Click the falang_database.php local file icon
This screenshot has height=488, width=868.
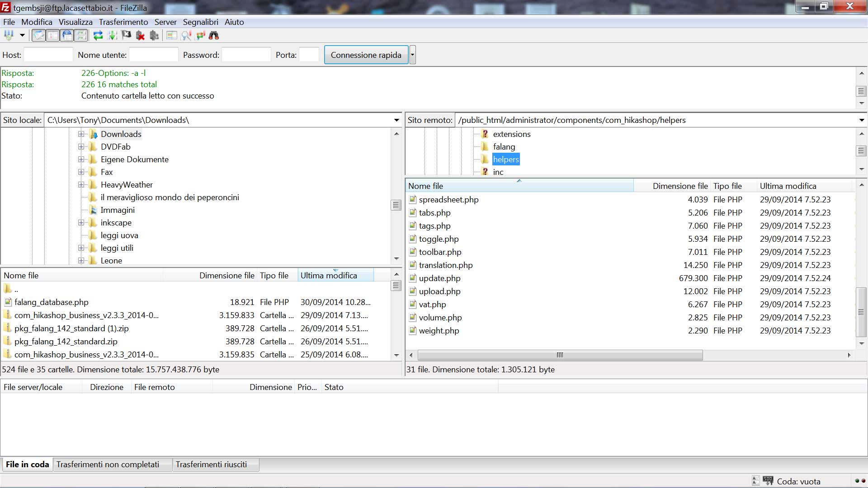click(x=8, y=302)
